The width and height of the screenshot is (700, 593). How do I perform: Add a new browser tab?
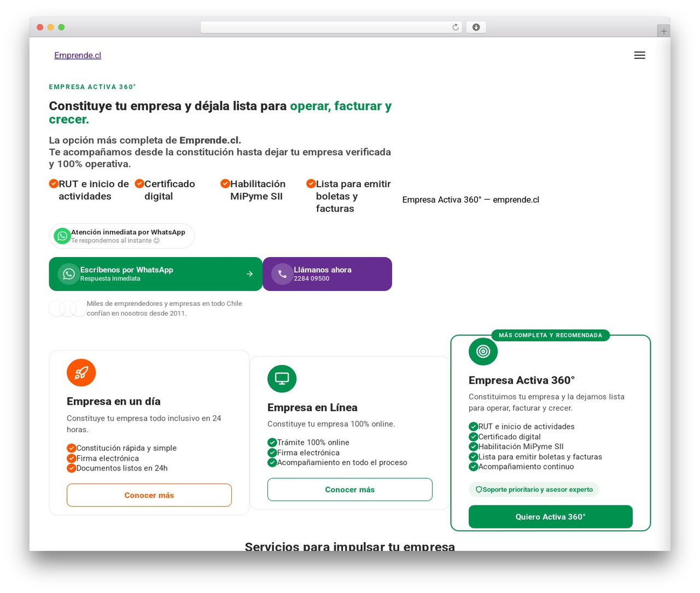(663, 31)
